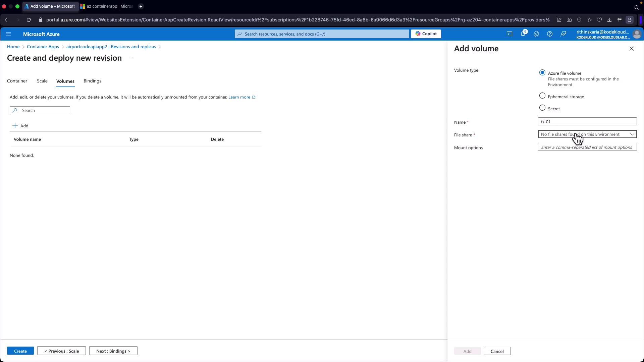
Task: Switch to the Bindings tab
Action: (x=92, y=81)
